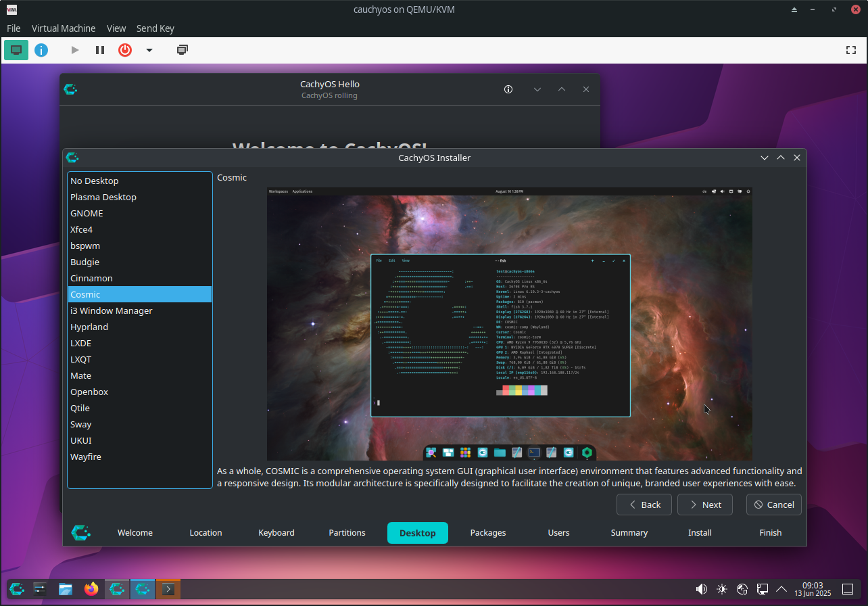868x606 pixels.
Task: Open the View menu dropdown
Action: [x=116, y=28]
